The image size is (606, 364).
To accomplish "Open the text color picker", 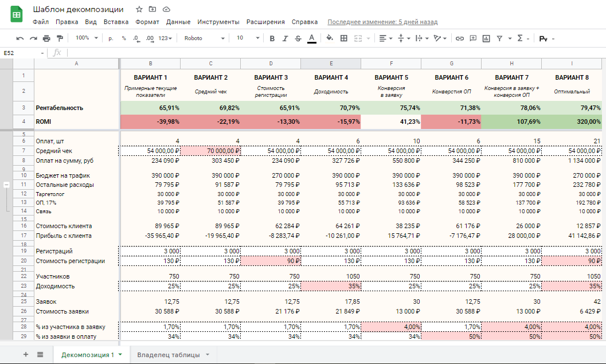I will (311, 38).
